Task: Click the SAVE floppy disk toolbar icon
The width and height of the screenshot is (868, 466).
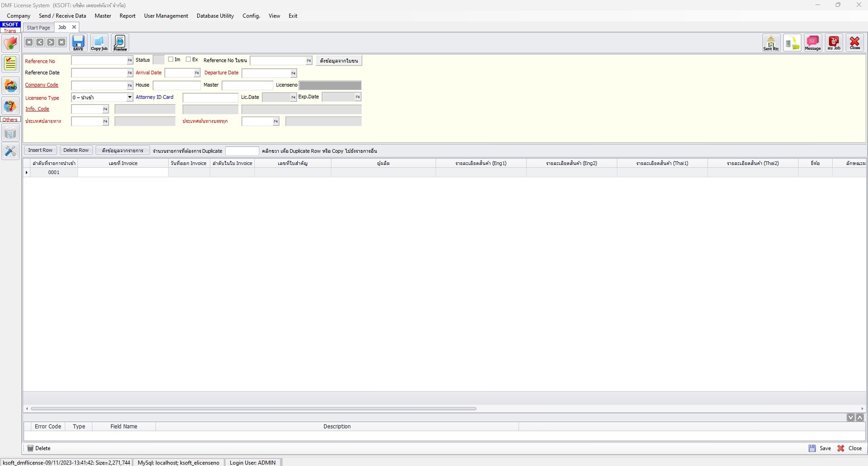Action: 78,43
